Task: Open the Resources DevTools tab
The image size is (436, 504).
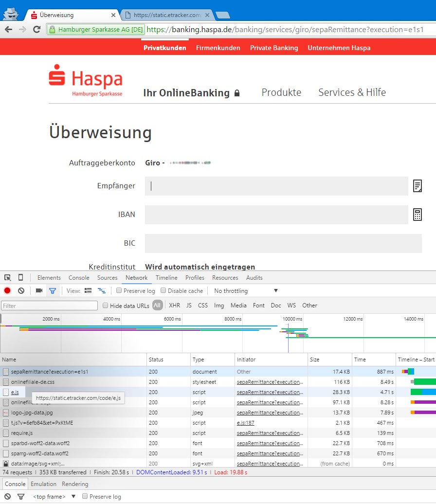Action: pyautogui.click(x=225, y=278)
